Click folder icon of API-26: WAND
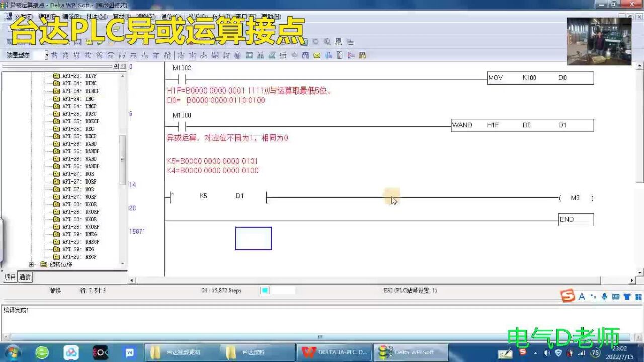The height and width of the screenshot is (362, 644). (56, 159)
